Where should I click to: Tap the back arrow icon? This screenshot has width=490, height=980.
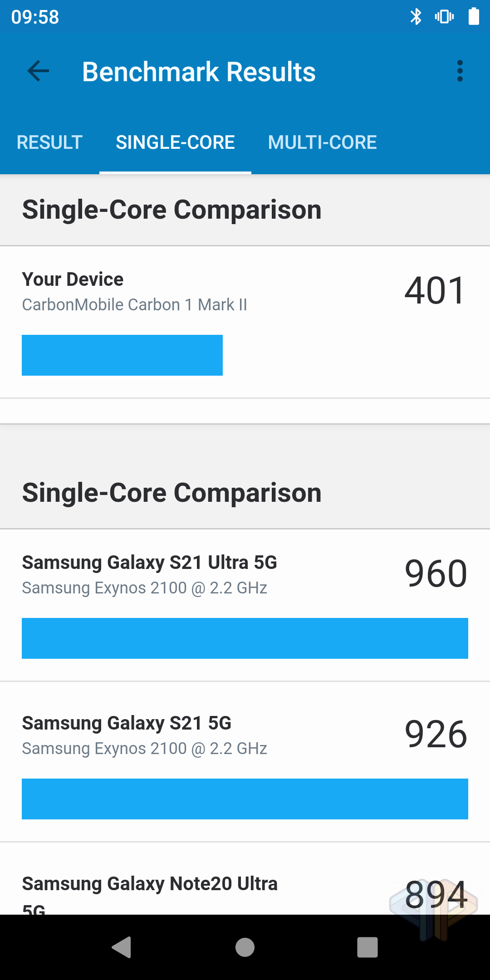coord(38,71)
